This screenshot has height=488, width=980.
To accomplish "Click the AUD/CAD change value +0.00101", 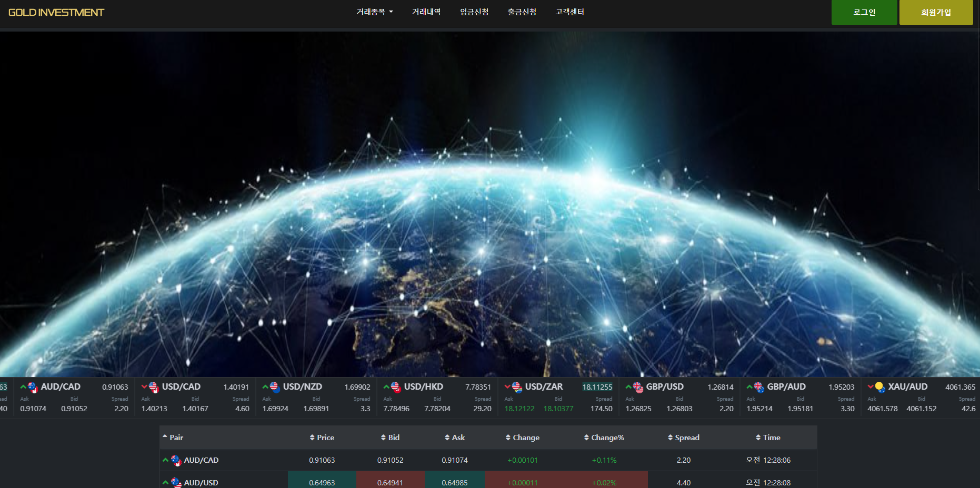I will [523, 460].
